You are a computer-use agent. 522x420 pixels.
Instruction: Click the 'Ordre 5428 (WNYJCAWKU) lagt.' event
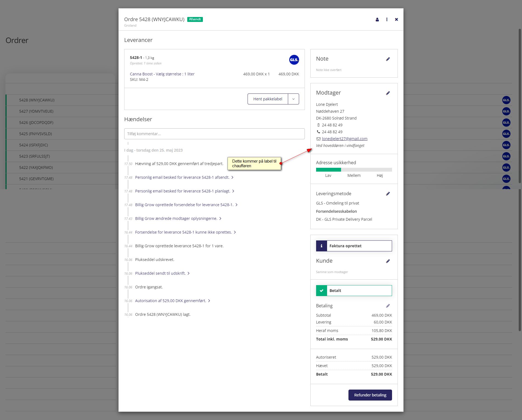coord(163,314)
